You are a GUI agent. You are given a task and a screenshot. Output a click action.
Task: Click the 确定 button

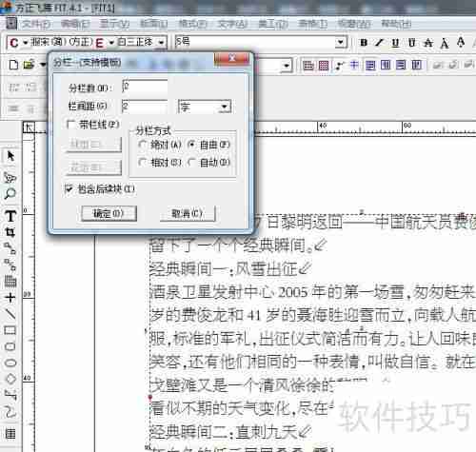(109, 213)
